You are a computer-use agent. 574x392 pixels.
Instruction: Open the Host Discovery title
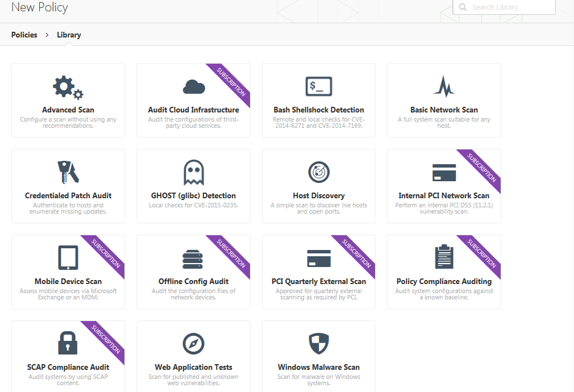tap(319, 195)
